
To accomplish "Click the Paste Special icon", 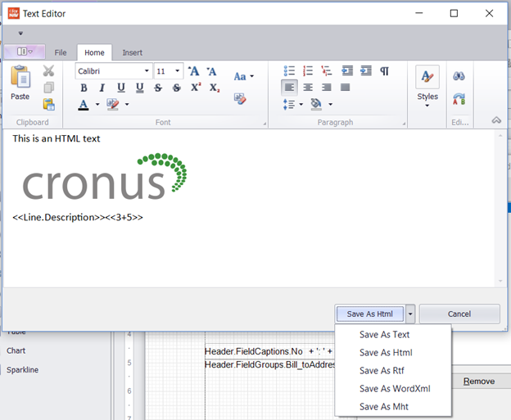I will [48, 104].
